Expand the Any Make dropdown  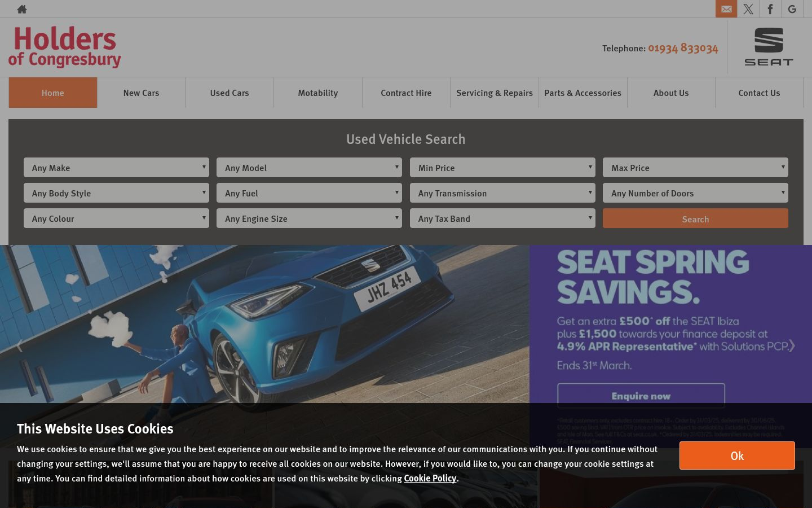pyautogui.click(x=116, y=168)
